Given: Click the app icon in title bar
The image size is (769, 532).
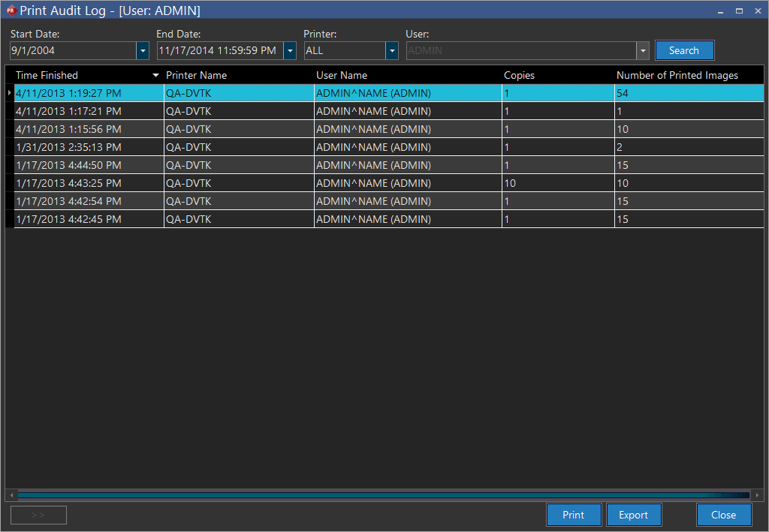Looking at the screenshot, I should (x=11, y=11).
